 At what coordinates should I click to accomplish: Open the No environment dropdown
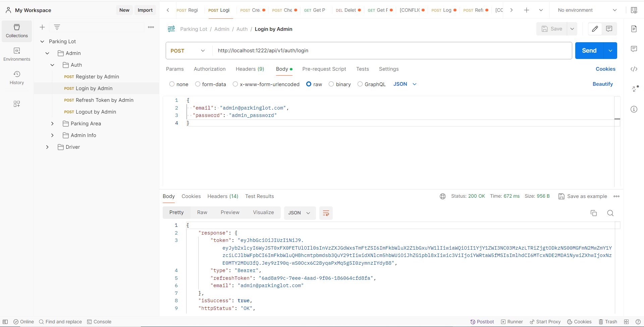[x=587, y=10]
